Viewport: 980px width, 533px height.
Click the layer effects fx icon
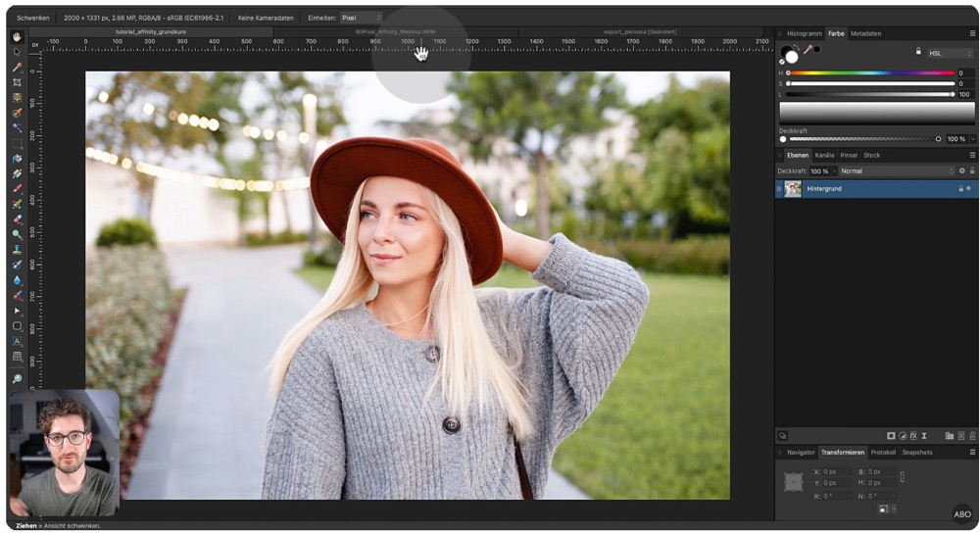click(x=913, y=435)
